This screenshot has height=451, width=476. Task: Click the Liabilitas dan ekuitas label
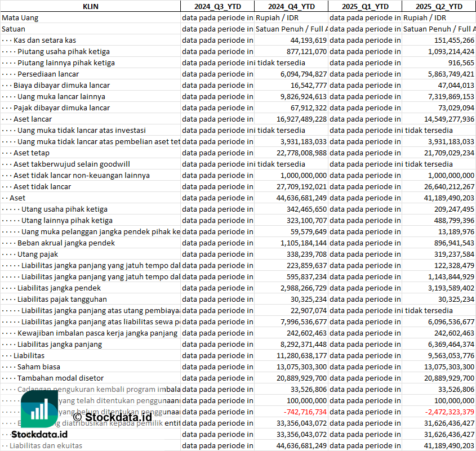pyautogui.click(x=46, y=445)
